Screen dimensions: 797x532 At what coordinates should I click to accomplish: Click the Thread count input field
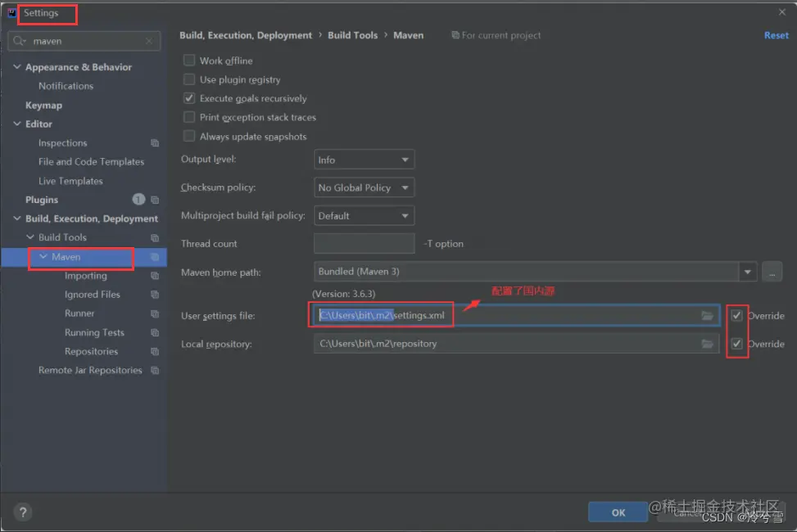pyautogui.click(x=364, y=243)
